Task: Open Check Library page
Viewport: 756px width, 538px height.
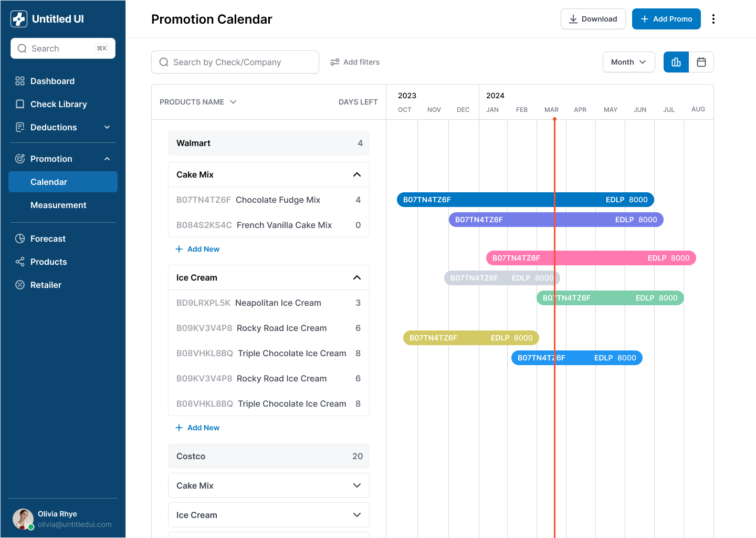Action: (x=63, y=104)
